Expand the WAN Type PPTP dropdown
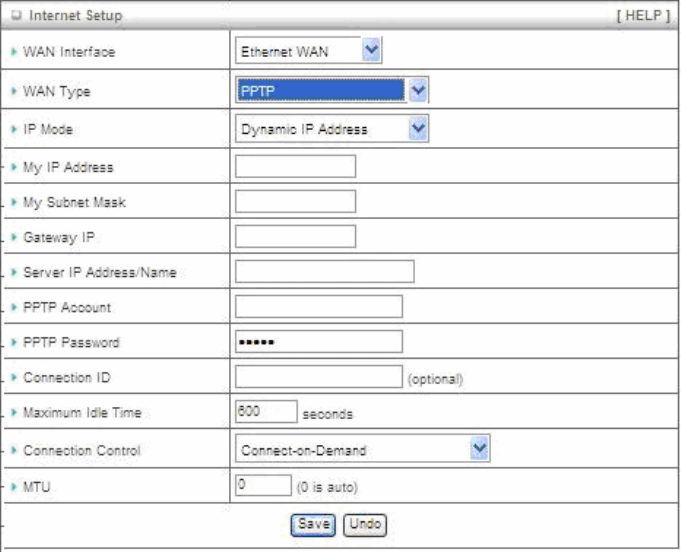681x552 pixels. tap(332, 90)
